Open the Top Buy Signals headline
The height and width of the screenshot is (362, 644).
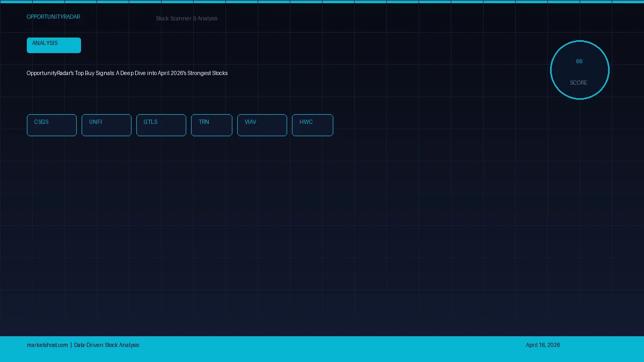coord(127,73)
